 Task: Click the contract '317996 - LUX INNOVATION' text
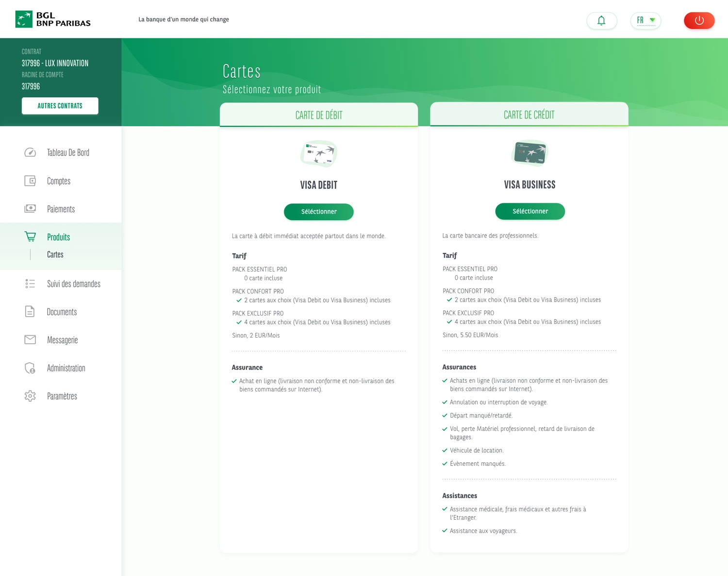point(55,63)
